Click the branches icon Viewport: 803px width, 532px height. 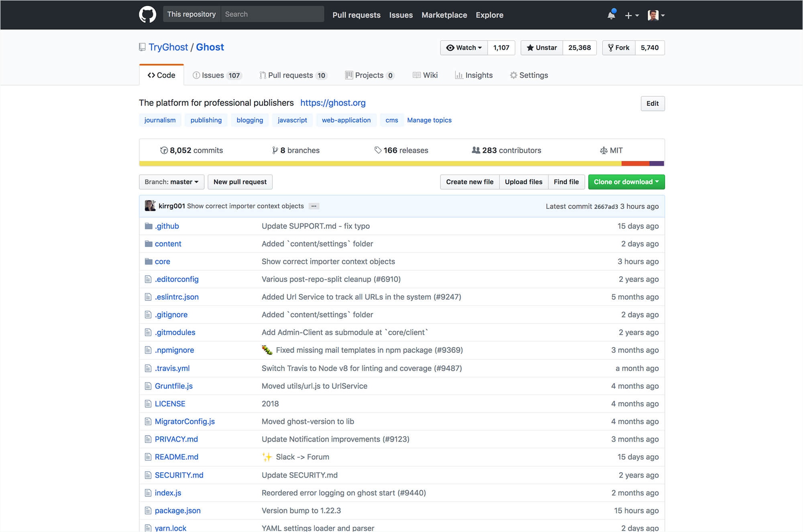[x=275, y=150]
